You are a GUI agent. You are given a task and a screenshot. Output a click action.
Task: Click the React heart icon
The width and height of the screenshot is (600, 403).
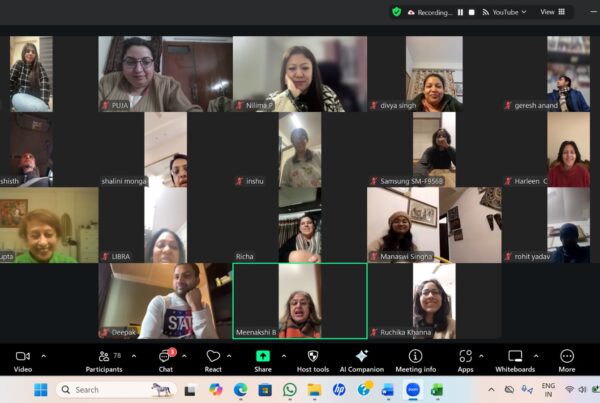(213, 357)
